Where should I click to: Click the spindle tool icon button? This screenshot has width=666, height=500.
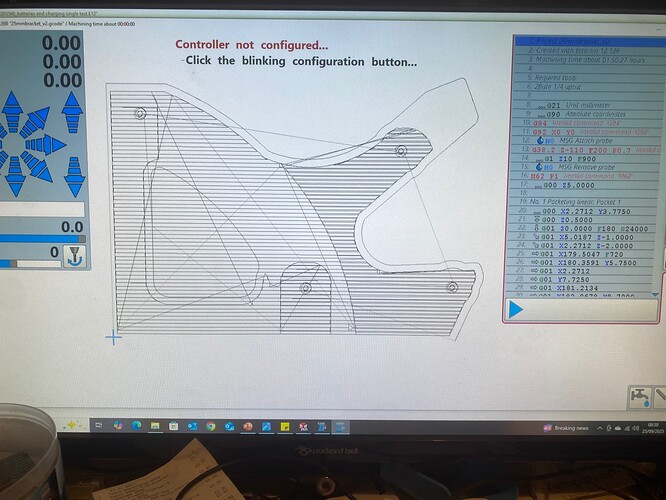tap(74, 252)
